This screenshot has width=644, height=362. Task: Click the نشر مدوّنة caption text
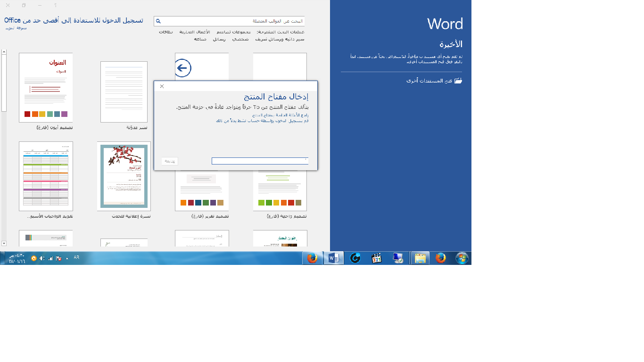click(x=137, y=128)
